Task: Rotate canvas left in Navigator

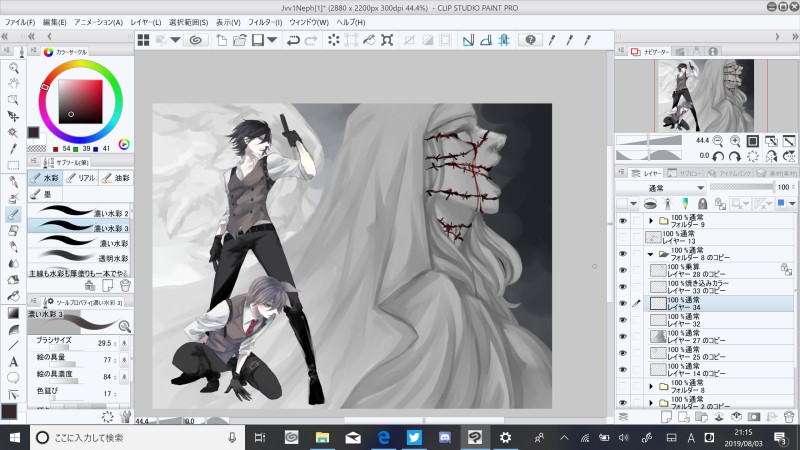Action: click(x=718, y=156)
